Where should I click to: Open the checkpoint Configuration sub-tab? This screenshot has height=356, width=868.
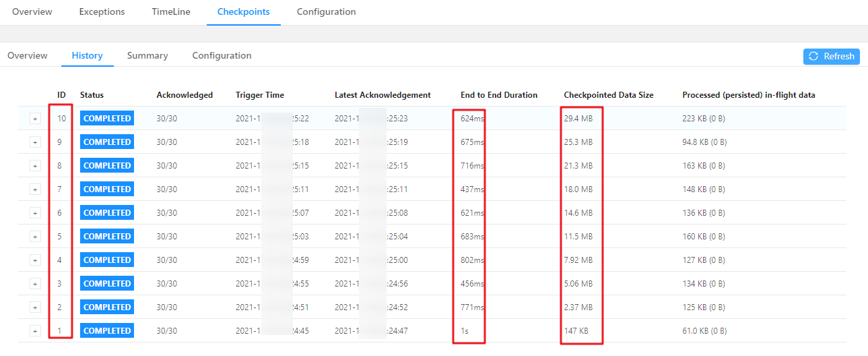(x=222, y=56)
